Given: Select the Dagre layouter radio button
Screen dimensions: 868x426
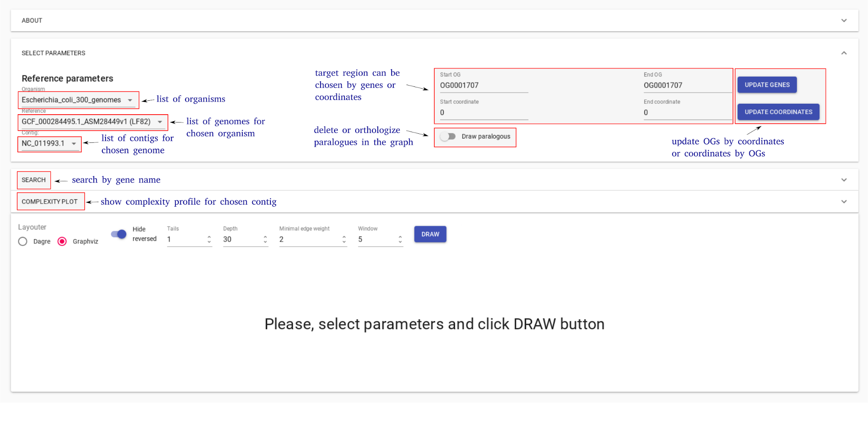Looking at the screenshot, I should coord(23,241).
